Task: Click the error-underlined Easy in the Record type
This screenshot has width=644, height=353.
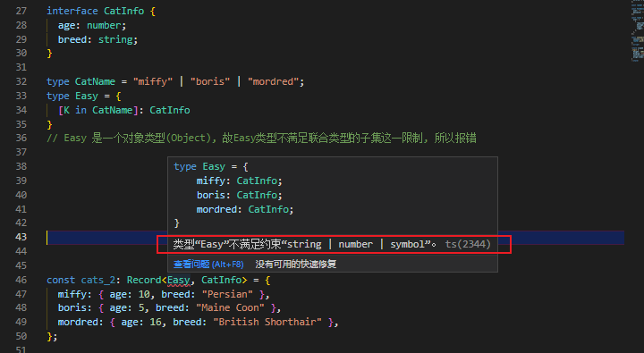Action: 179,280
